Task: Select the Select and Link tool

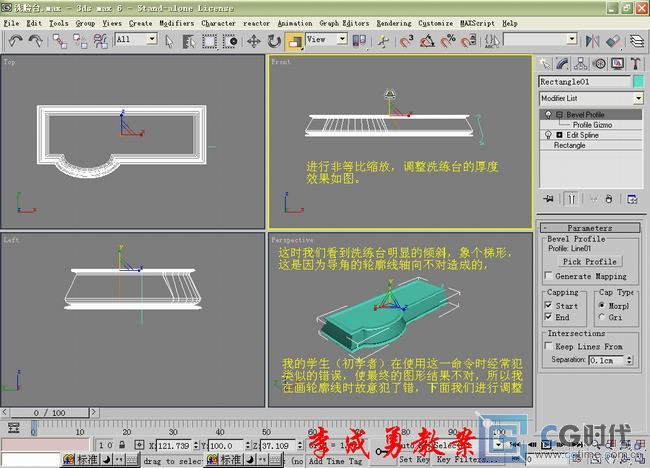Action: 60,41
